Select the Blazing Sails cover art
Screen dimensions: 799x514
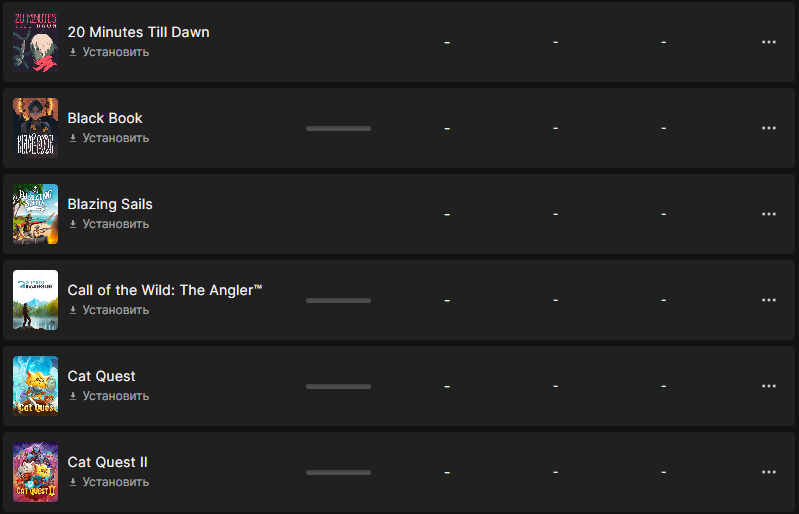click(x=35, y=214)
